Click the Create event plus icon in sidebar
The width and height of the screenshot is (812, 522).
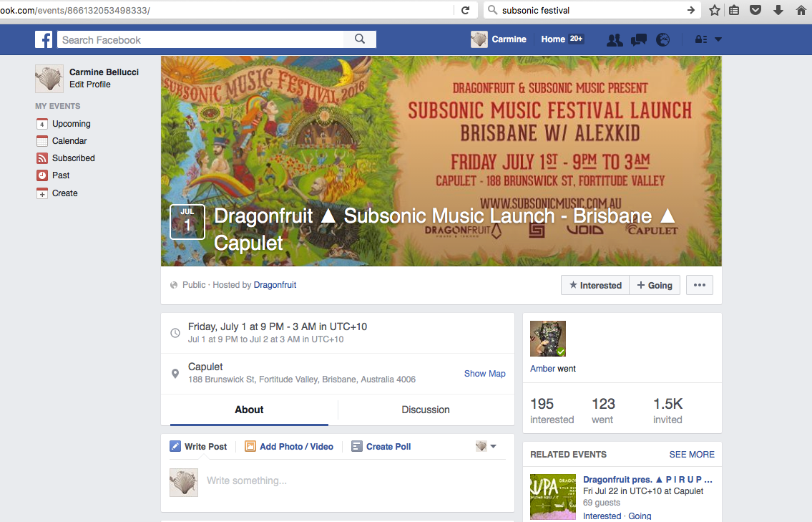pos(42,193)
